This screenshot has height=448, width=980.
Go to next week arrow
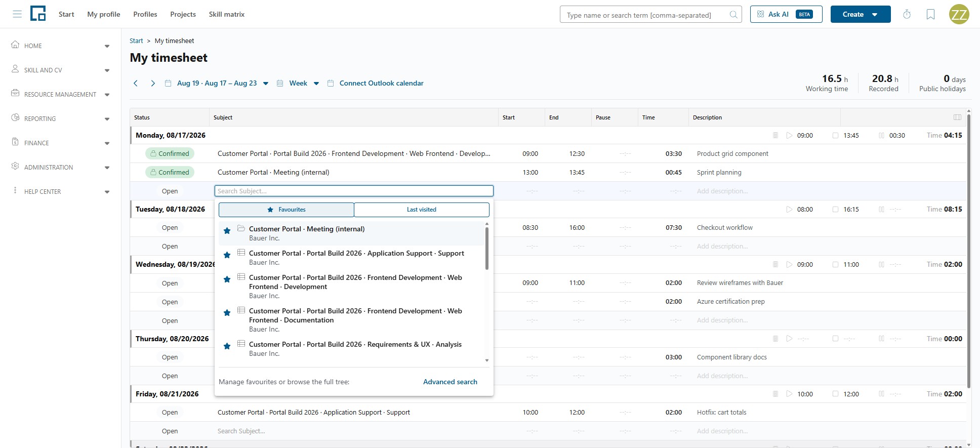point(152,83)
